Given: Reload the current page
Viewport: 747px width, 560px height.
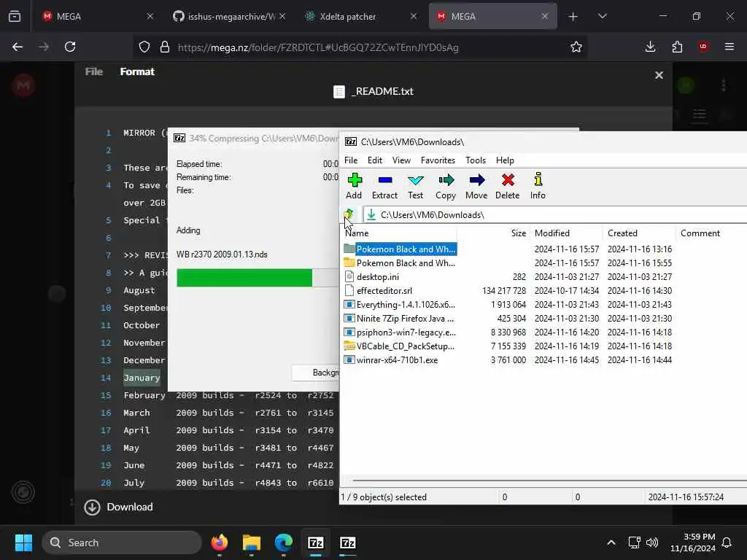Looking at the screenshot, I should pyautogui.click(x=70, y=47).
